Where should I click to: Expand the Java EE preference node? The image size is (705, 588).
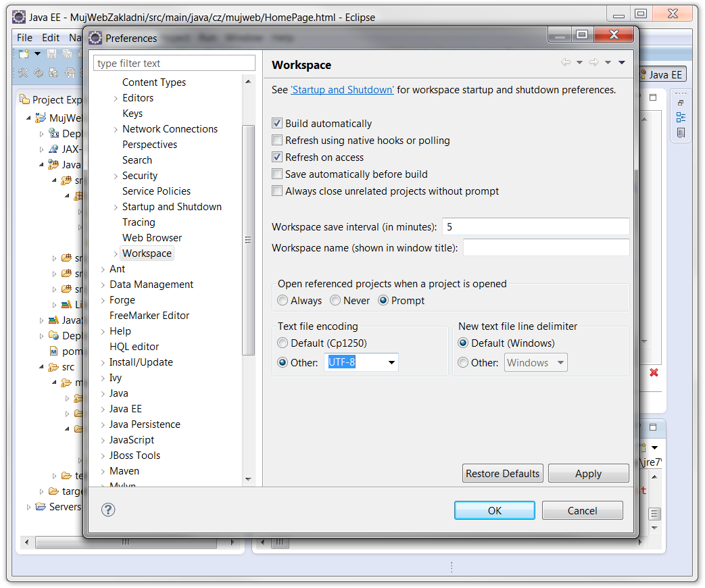click(103, 410)
